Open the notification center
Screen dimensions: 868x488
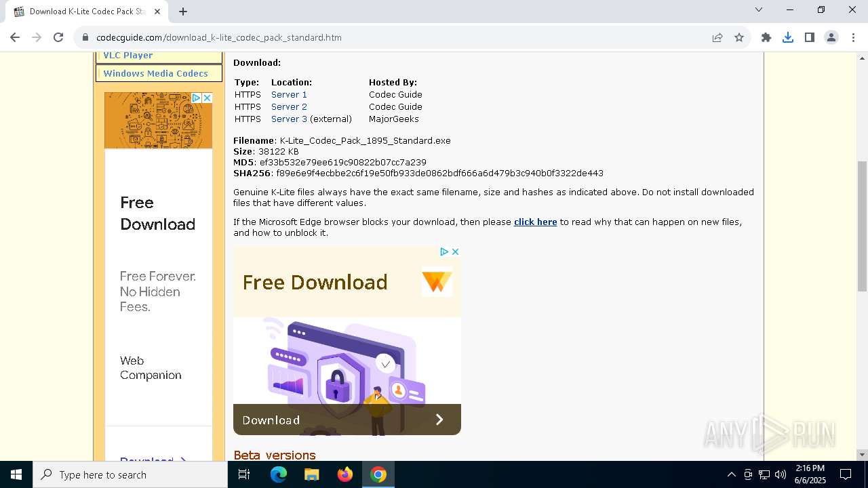[x=846, y=474]
